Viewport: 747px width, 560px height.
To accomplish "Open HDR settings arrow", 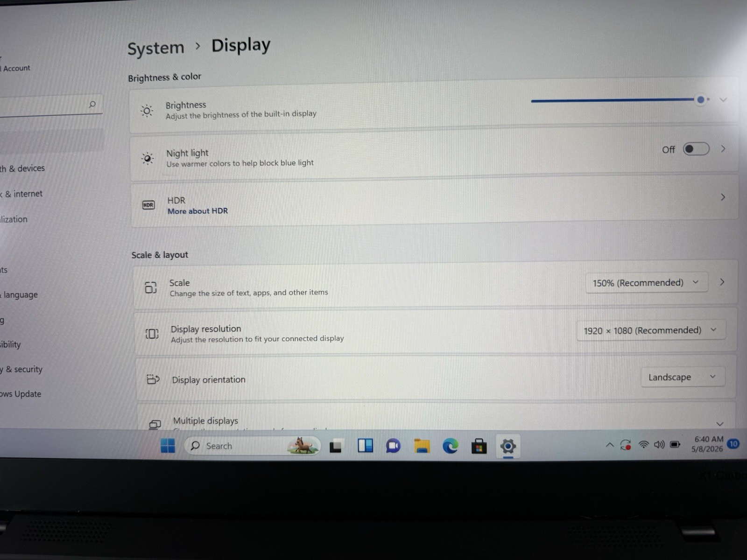I will (723, 197).
